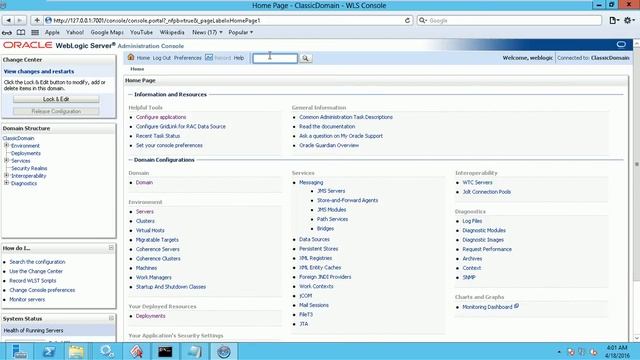Click the Home breadcrumb below the toolbar
Image resolution: width=640 pixels, height=360 pixels.
pos(137,69)
